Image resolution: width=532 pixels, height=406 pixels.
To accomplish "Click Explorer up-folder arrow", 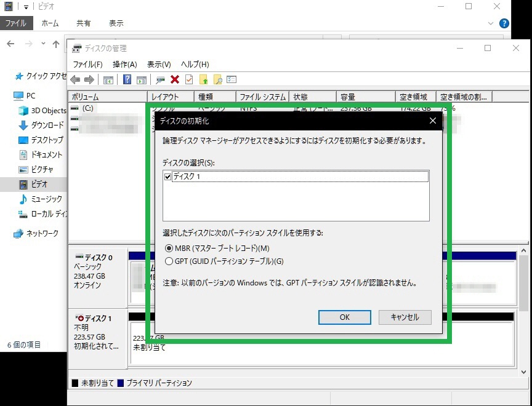I will click(56, 44).
